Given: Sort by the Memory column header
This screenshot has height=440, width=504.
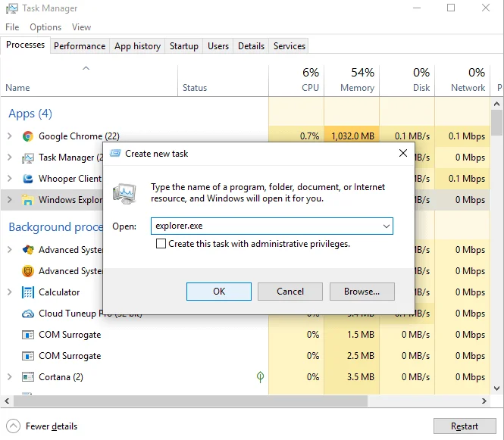Looking at the screenshot, I should click(x=352, y=80).
